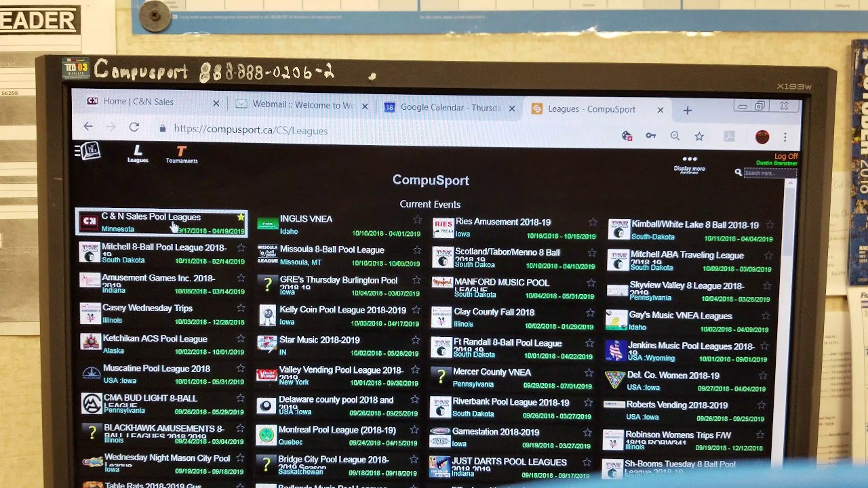Click the RIES Amusement logo
The width and height of the screenshot is (868, 488).
coord(443,226)
